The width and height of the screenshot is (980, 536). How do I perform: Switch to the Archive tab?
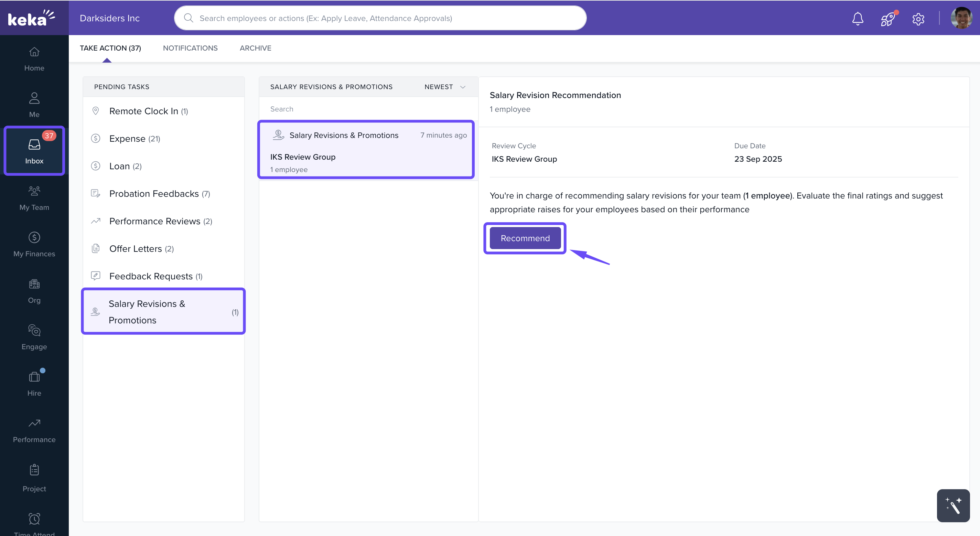click(x=255, y=48)
